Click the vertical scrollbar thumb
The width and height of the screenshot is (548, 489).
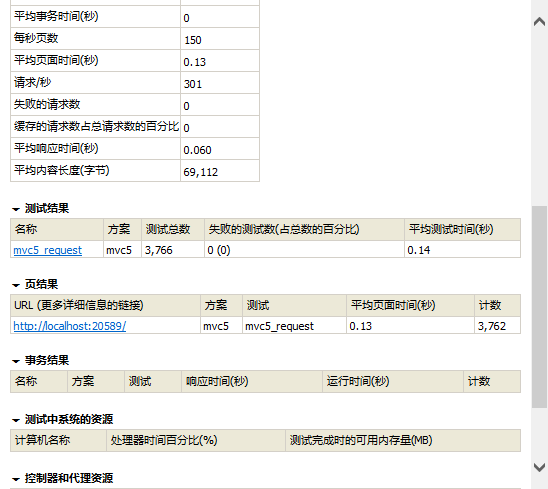539,307
